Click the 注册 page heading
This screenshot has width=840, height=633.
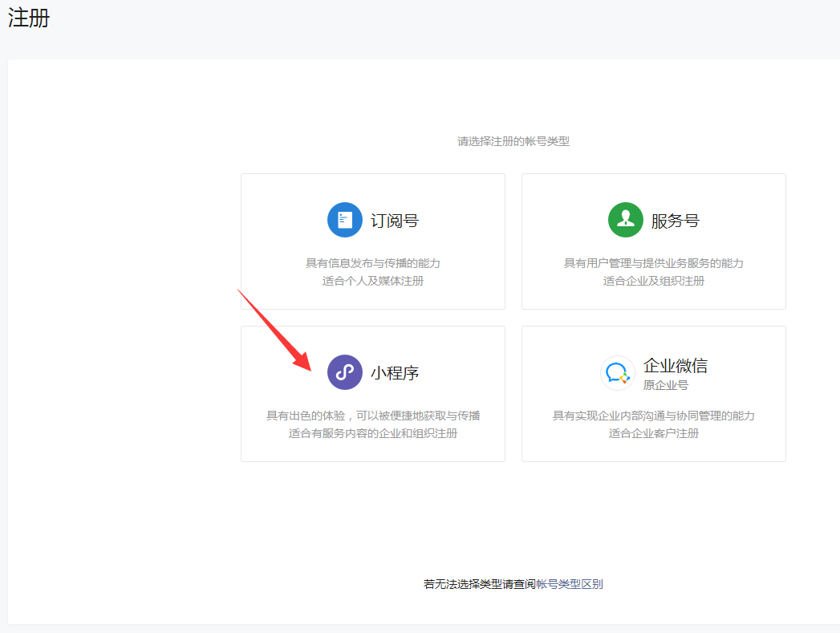[x=29, y=18]
